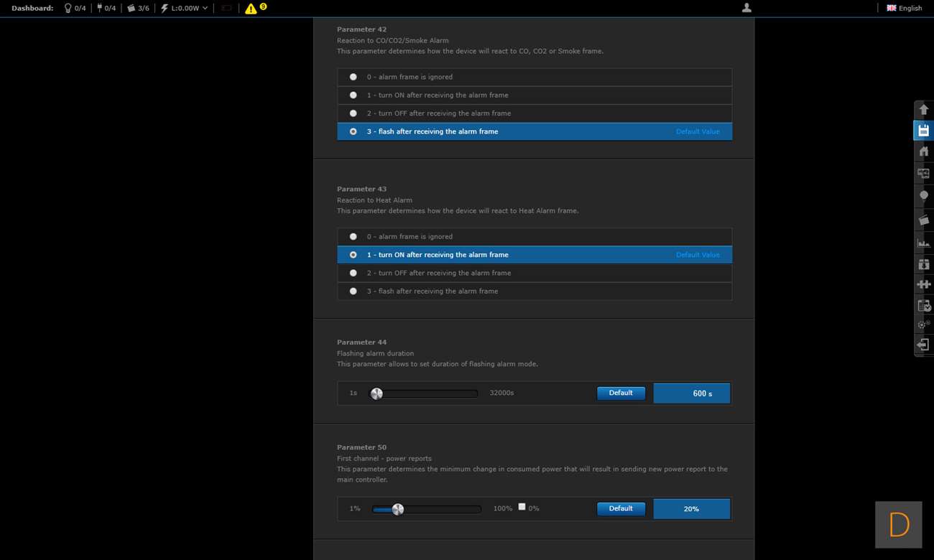Open the Scenes clapperboard sidebar icon
Viewport: 934px width, 560px height.
pos(923,220)
